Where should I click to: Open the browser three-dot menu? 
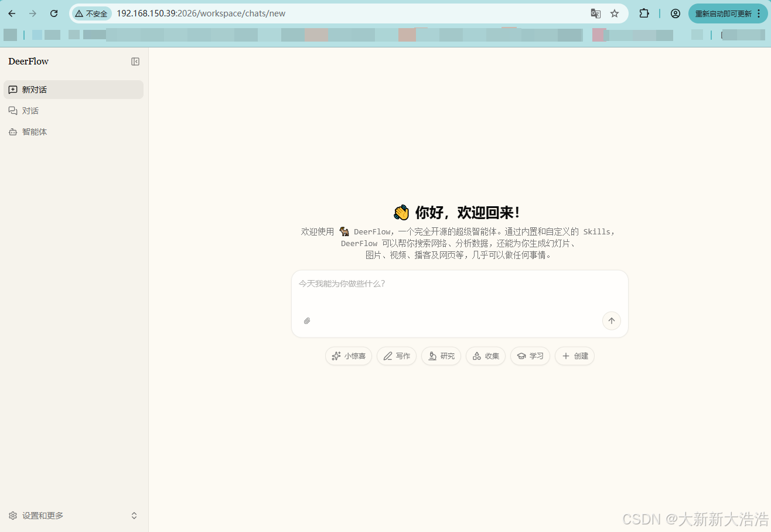759,13
